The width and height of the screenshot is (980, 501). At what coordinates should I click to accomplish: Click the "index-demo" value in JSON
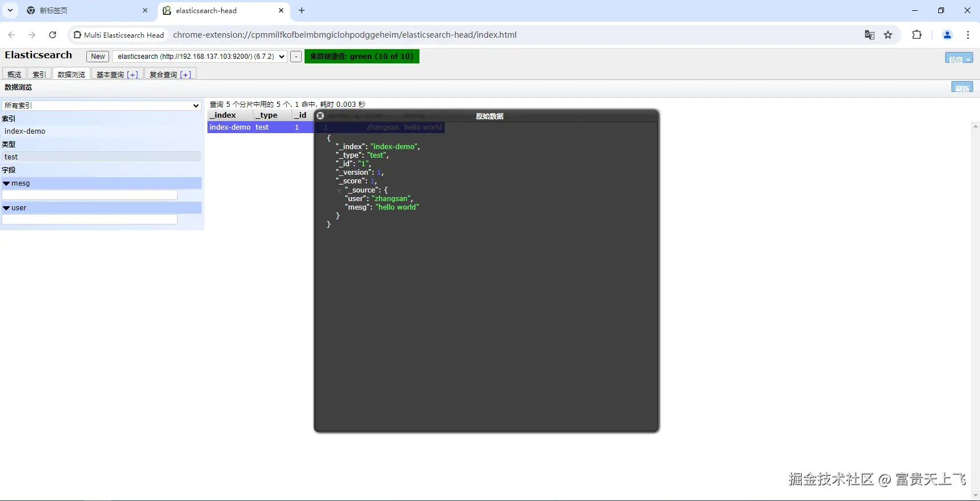394,147
